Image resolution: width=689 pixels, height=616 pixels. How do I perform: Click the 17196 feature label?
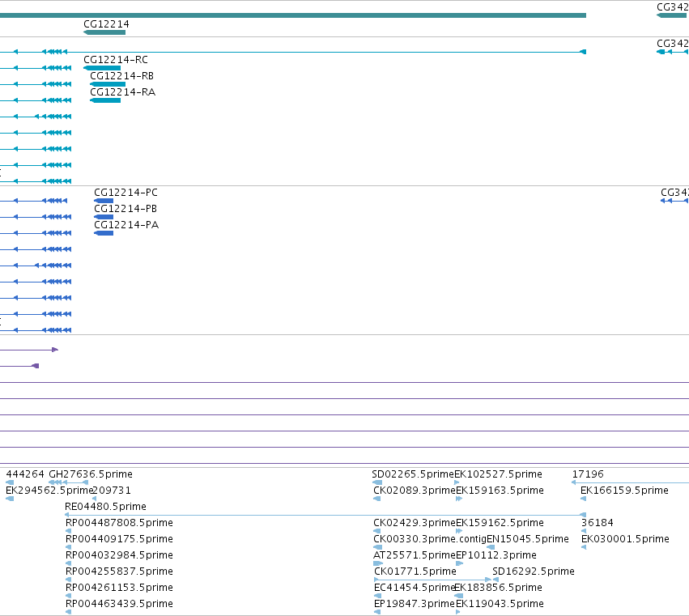(588, 474)
